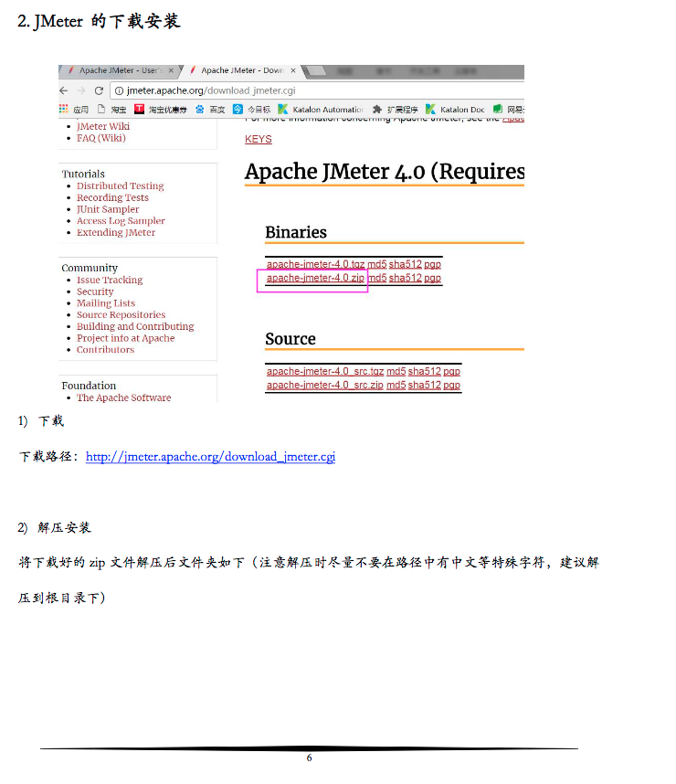Open the Katalon Doc bookmark
Viewport: 676px width, 784px height.
[x=455, y=109]
